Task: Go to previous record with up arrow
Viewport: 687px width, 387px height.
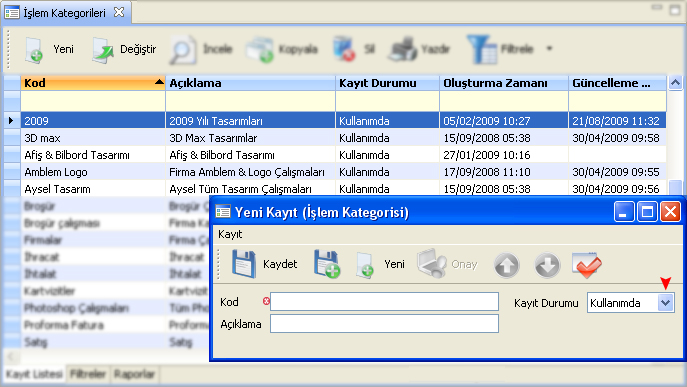Action: coord(506,265)
